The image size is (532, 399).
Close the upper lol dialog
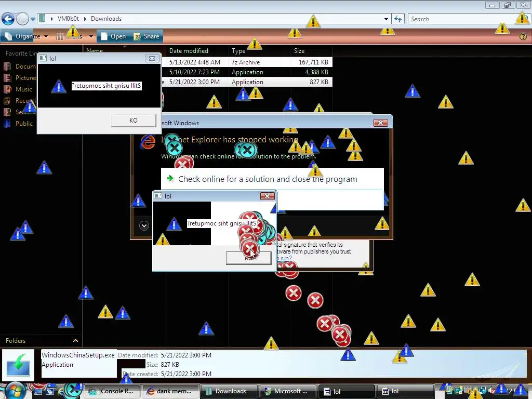(x=152, y=58)
